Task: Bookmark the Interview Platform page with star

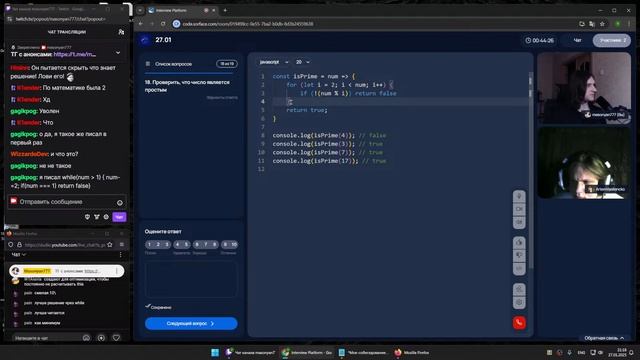Action: (x=602, y=24)
